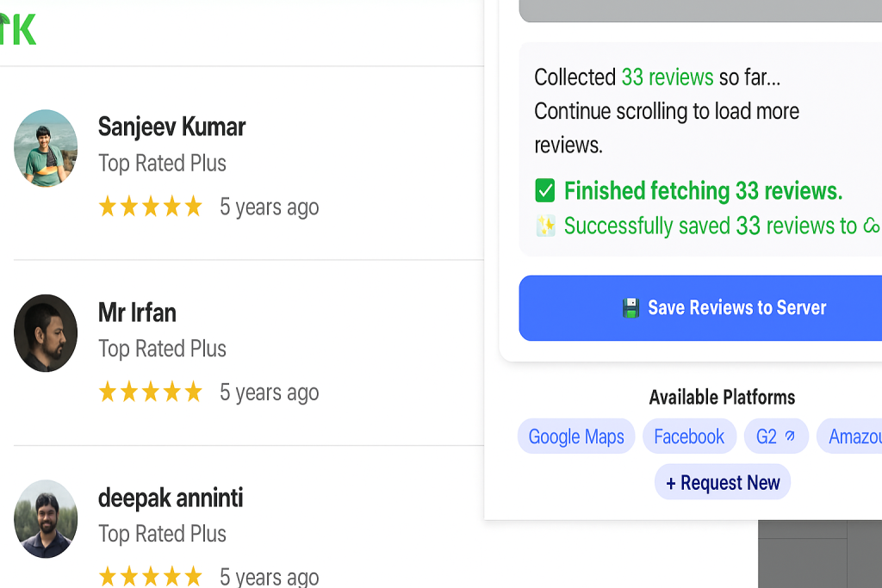Click the + Request New button

point(723,483)
